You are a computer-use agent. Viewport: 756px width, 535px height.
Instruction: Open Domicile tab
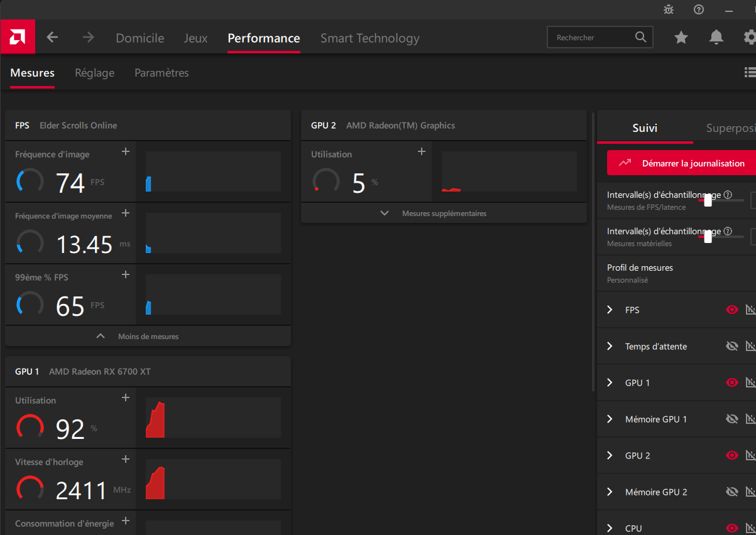(140, 38)
